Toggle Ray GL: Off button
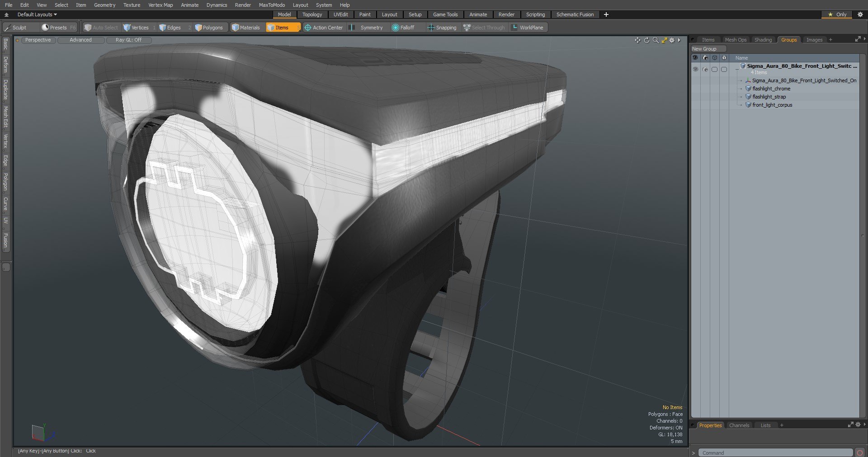Image resolution: width=868 pixels, height=457 pixels. point(128,40)
